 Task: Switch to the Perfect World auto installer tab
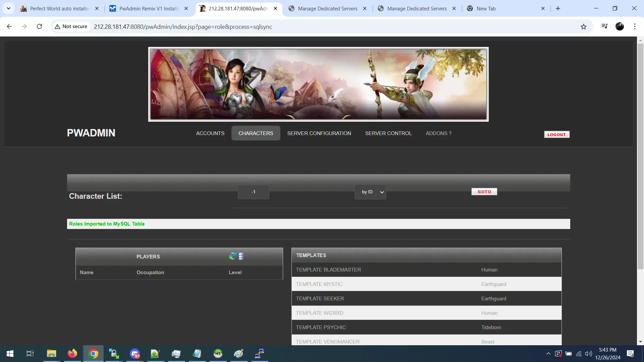click(x=59, y=8)
